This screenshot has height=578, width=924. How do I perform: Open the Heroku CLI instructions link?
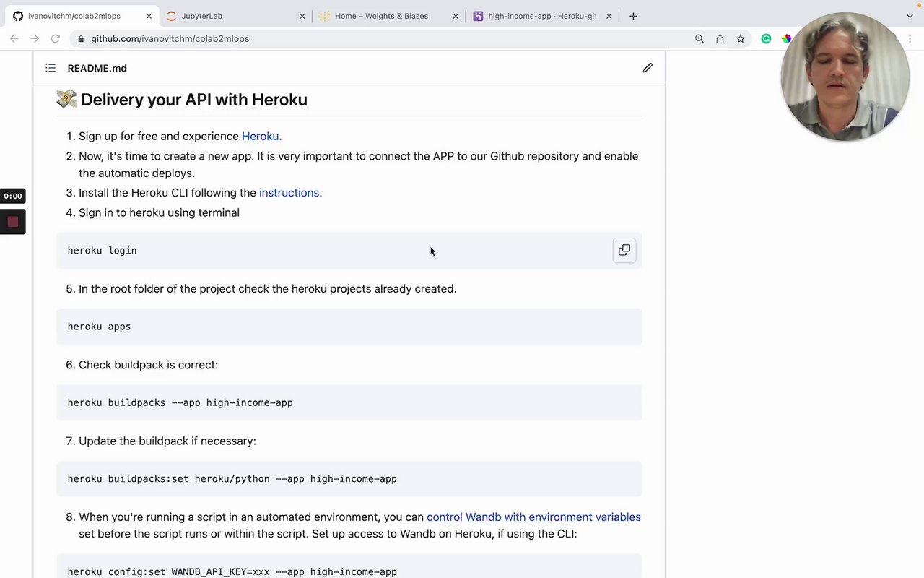(x=289, y=193)
